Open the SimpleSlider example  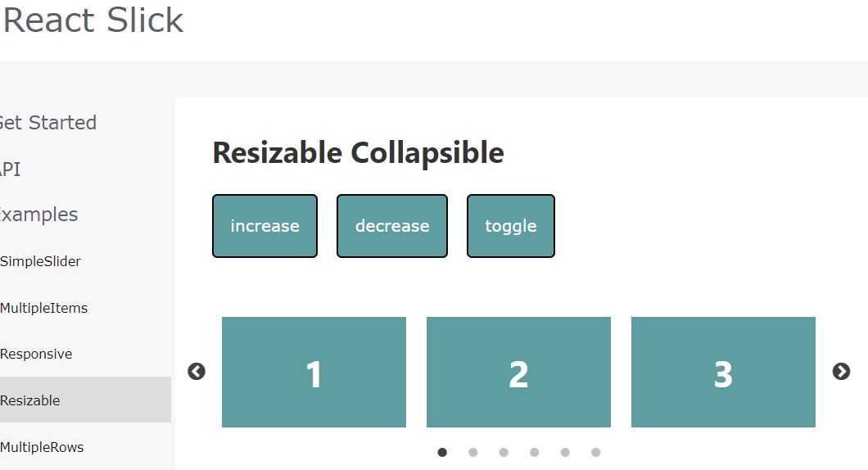point(40,261)
